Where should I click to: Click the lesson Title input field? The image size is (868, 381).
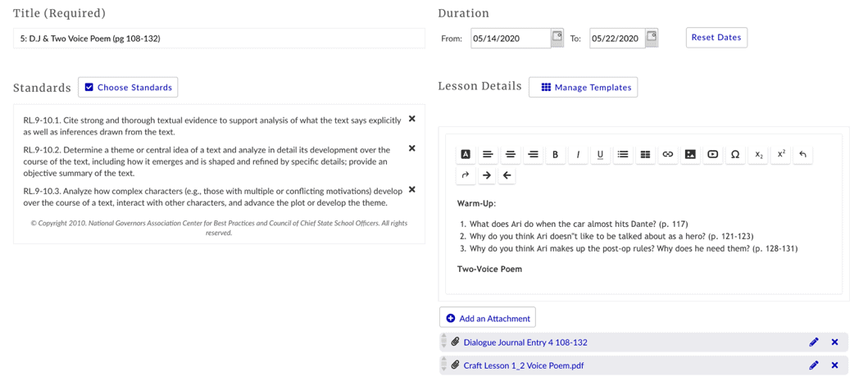click(219, 39)
